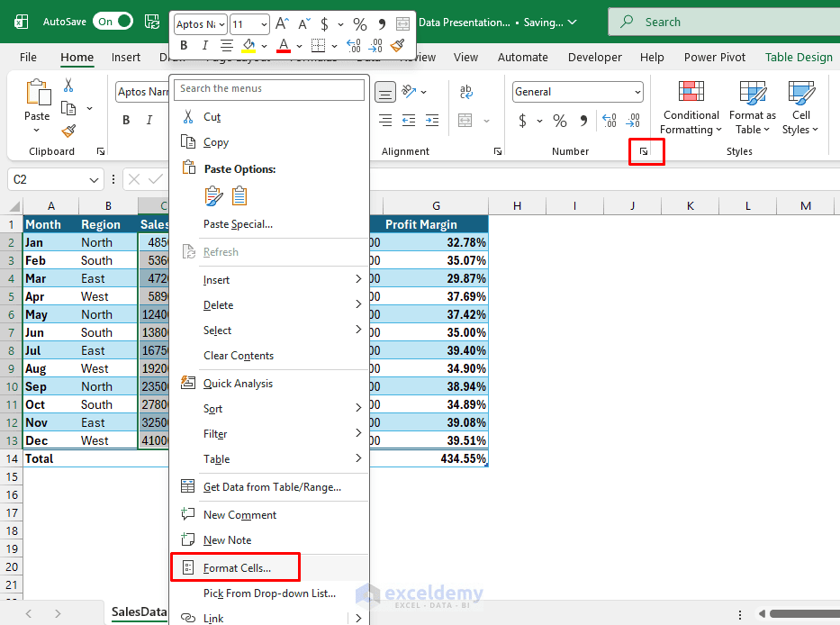Switch to the Automate tab
Screen dimensions: 840x625
tap(522, 58)
